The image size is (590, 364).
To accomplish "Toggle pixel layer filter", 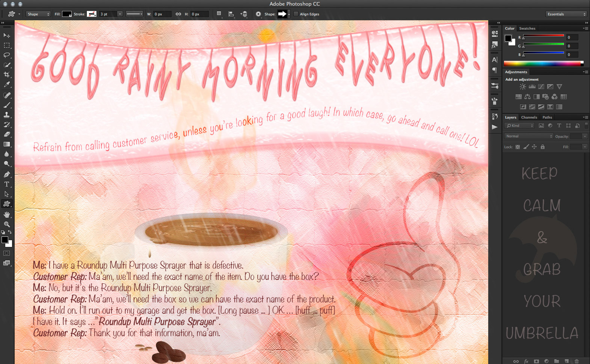I will click(541, 126).
